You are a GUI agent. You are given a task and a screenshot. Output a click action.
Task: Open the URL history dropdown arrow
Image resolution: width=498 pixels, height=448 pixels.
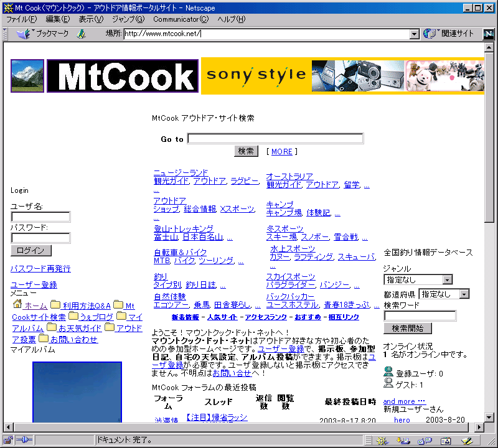[414, 34]
